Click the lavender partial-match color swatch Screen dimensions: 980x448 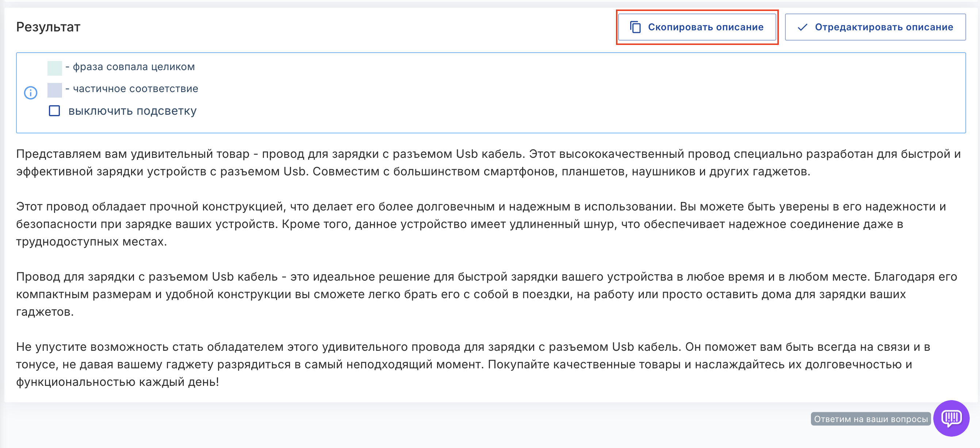(x=54, y=90)
